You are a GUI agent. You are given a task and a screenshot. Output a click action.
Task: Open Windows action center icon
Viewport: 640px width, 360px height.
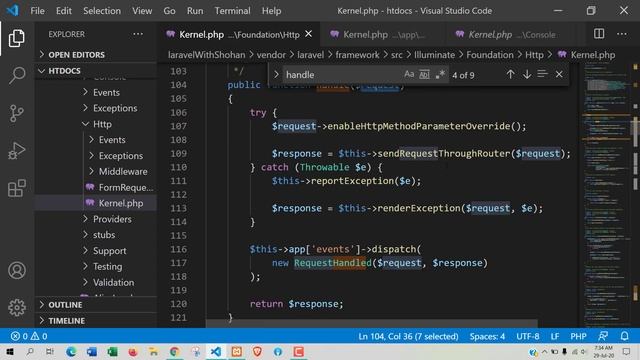(627, 352)
